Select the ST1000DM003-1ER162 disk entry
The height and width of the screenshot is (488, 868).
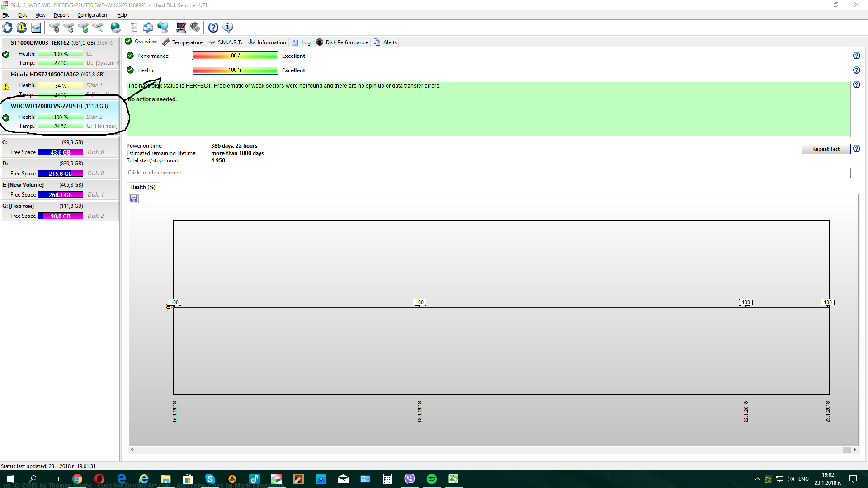pyautogui.click(x=60, y=53)
